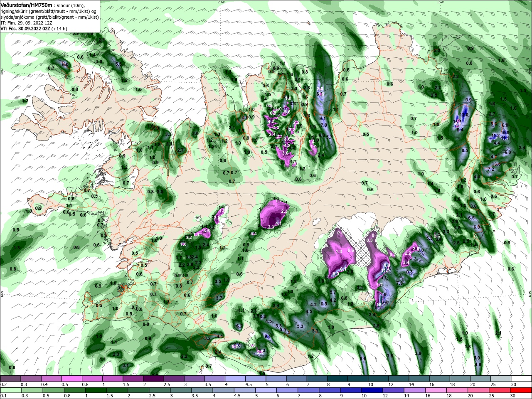Click the hot pink swatch between 20 and 25 in the rain legend
The image size is (532, 399).
pyautogui.click(x=478, y=390)
